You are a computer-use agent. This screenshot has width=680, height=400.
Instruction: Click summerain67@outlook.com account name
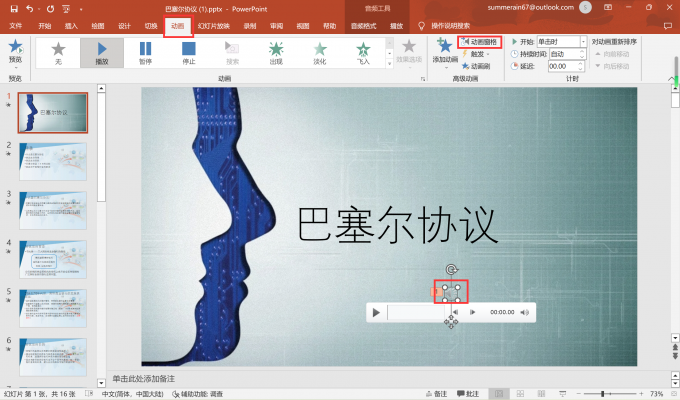[530, 7]
